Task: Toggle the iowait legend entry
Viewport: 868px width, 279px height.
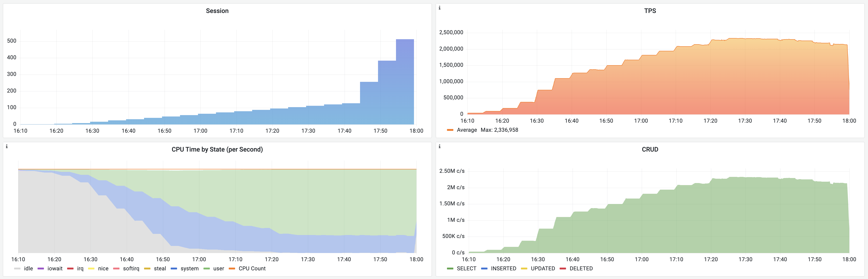Action: [x=55, y=269]
